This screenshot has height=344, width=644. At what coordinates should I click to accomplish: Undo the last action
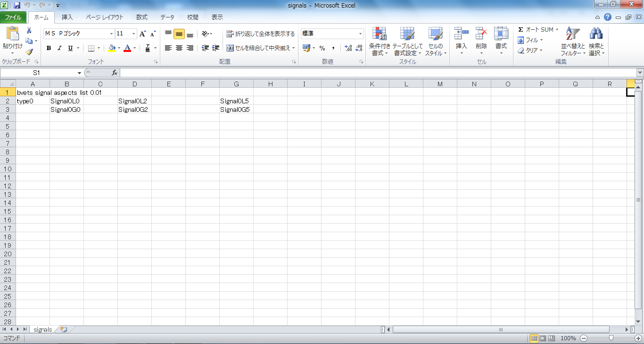[x=27, y=5]
